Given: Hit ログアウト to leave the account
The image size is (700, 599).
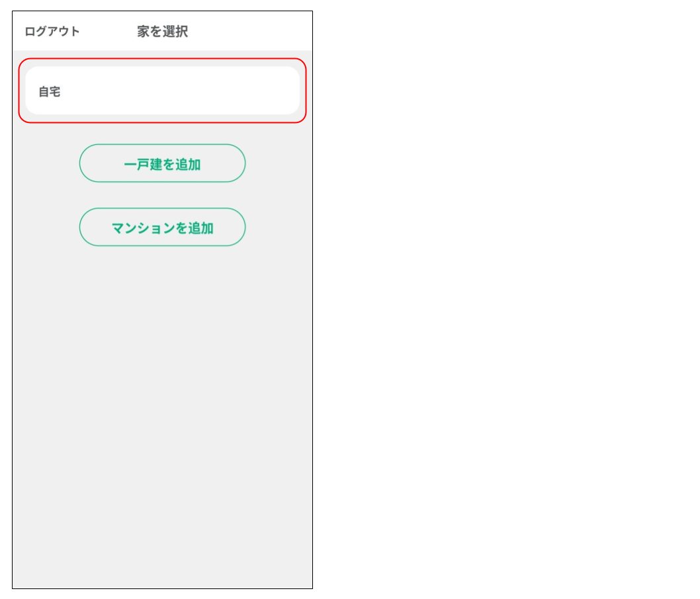Looking at the screenshot, I should pyautogui.click(x=52, y=32).
